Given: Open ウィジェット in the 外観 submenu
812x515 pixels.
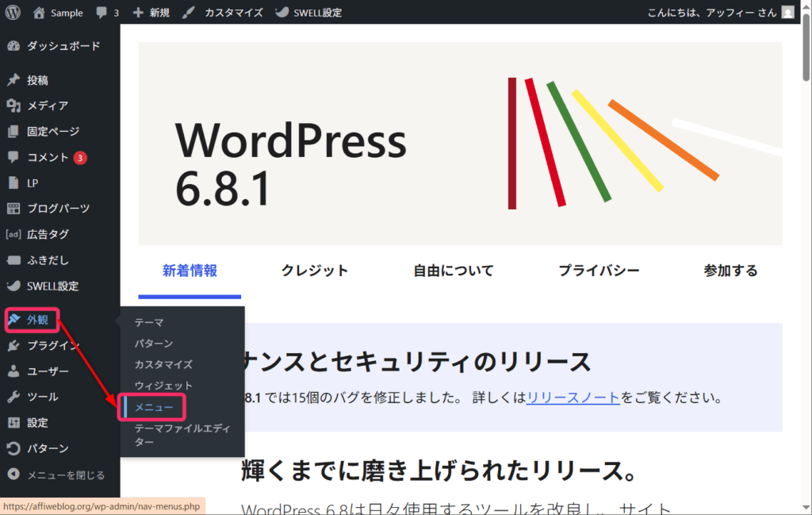Looking at the screenshot, I should [163, 386].
